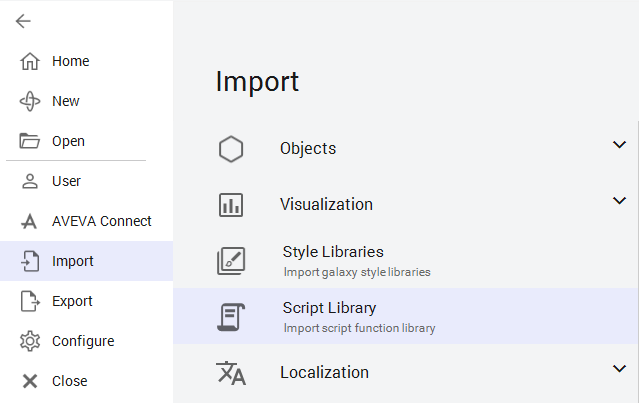This screenshot has height=403, width=639.
Task: Choose Script Library import option
Action: click(405, 316)
